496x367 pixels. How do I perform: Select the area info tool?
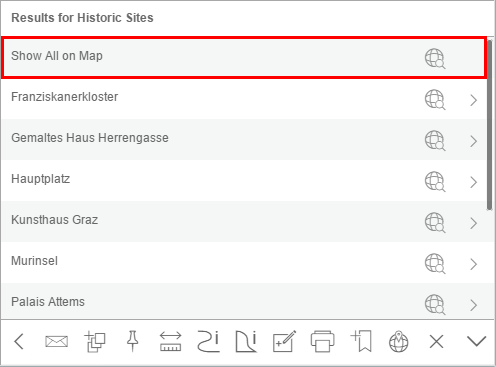coord(246,341)
